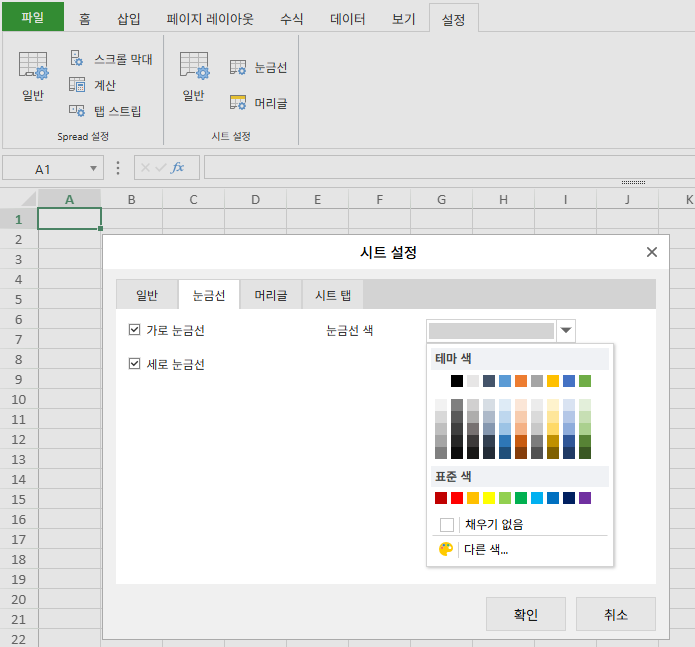Screen dimensions: 695x647
Task: Click the 확인 button
Action: click(x=526, y=614)
